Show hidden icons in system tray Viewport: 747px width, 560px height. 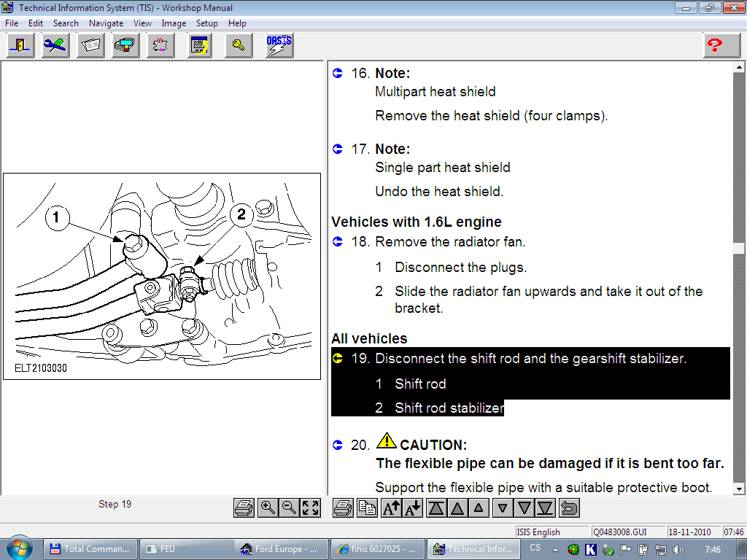tap(556, 549)
